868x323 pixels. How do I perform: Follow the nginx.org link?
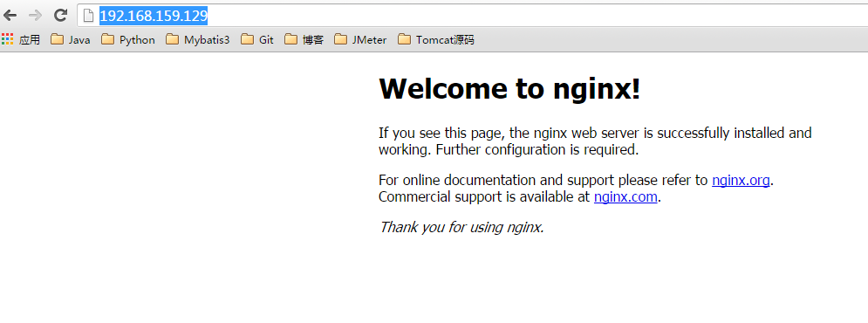[x=741, y=181]
